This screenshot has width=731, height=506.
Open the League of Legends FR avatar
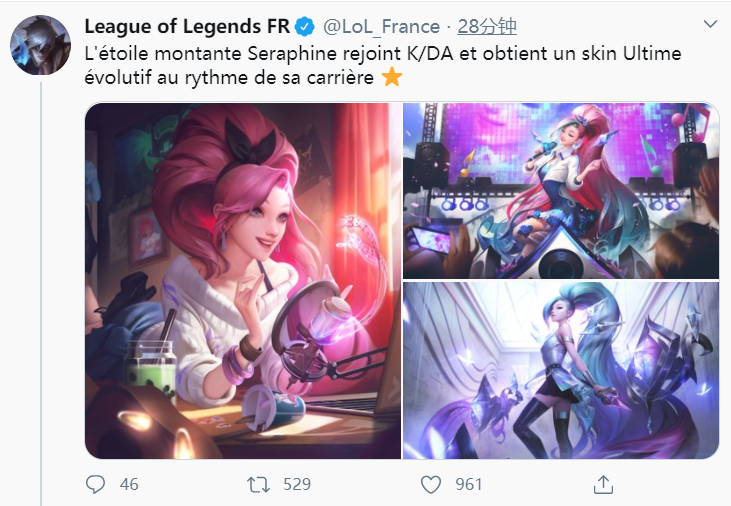(41, 45)
